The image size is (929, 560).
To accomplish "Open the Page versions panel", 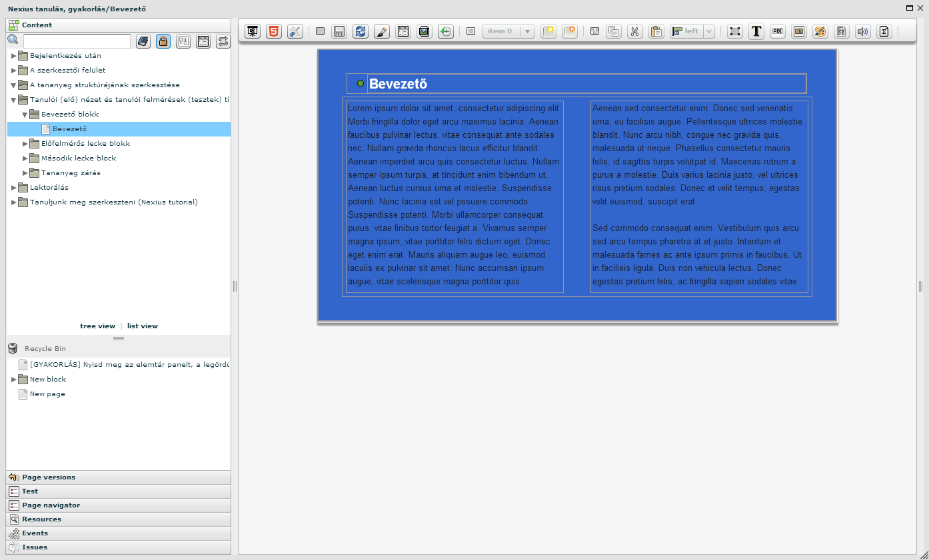I will (49, 477).
